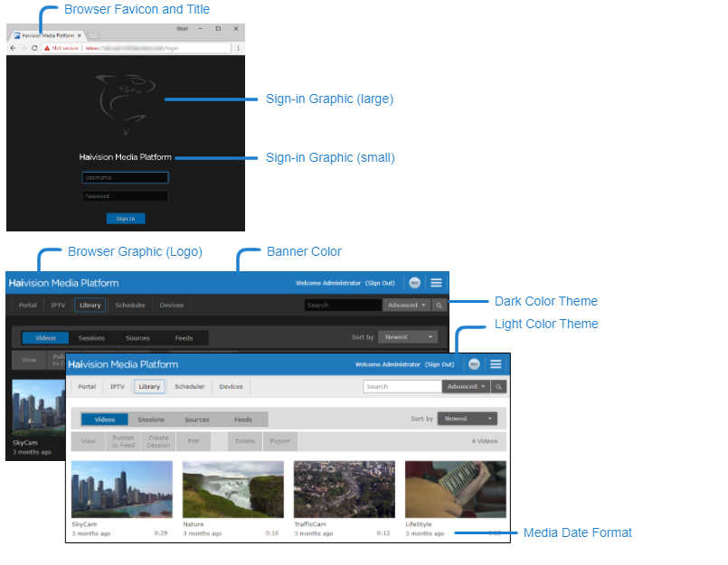The width and height of the screenshot is (728, 565).
Task: Open the Devices tab in the dark theme
Action: pyautogui.click(x=172, y=306)
